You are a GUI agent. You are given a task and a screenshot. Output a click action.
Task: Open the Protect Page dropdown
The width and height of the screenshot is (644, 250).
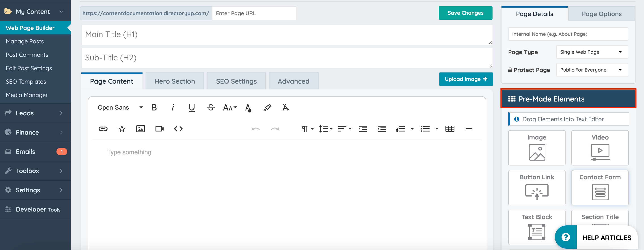coord(592,70)
